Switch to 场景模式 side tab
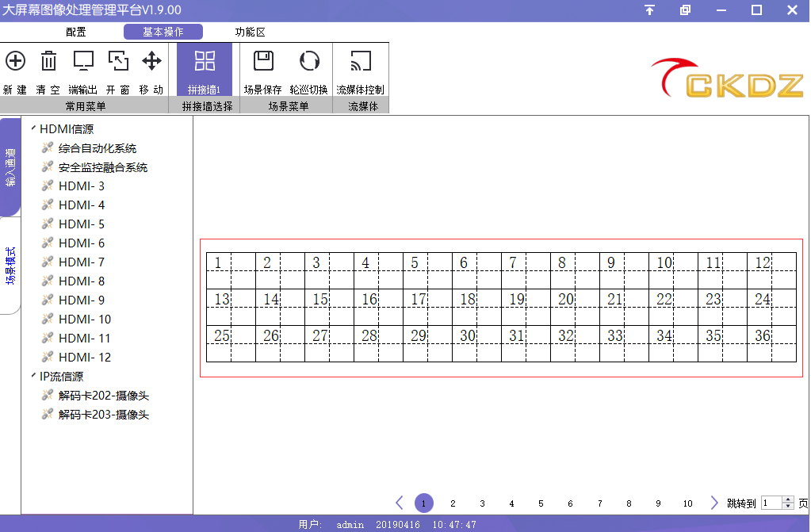This screenshot has width=811, height=532. click(x=10, y=266)
